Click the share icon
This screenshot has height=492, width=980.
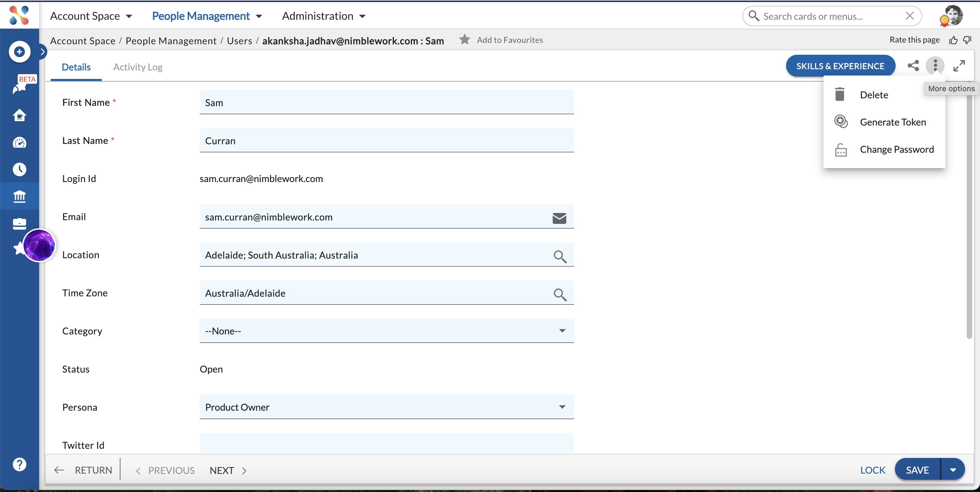(x=913, y=66)
